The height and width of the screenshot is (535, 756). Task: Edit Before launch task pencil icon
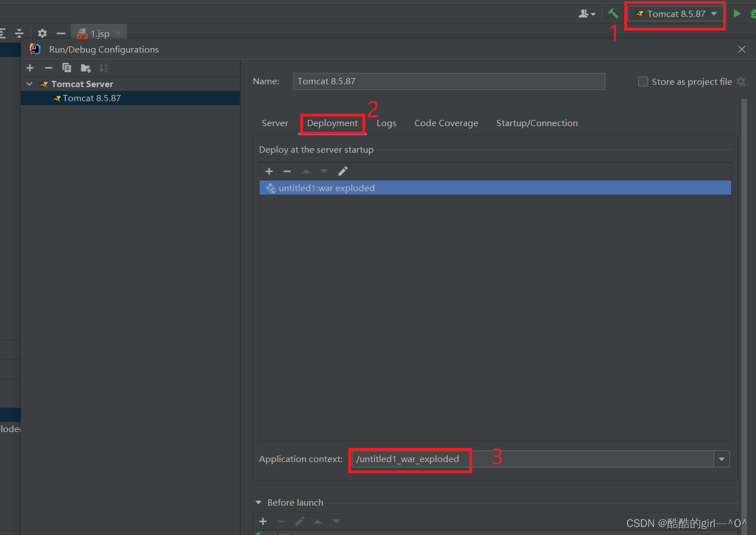(x=300, y=521)
